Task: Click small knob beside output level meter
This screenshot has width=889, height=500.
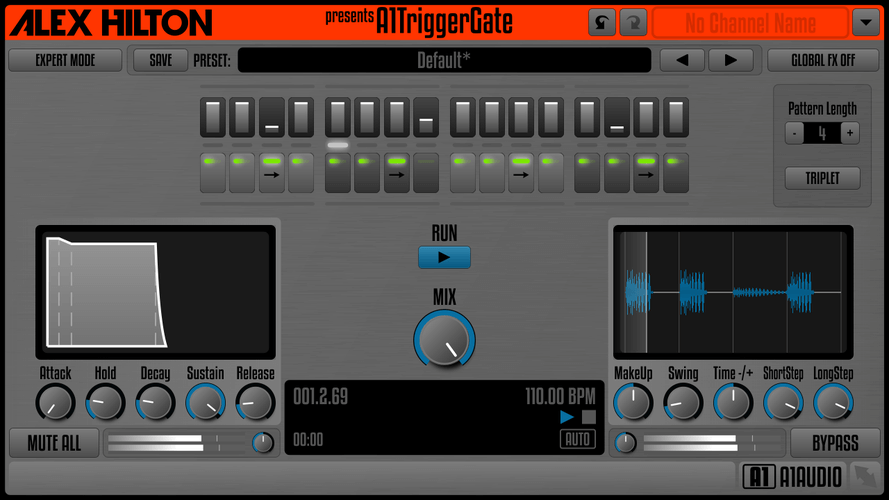Action: (625, 443)
